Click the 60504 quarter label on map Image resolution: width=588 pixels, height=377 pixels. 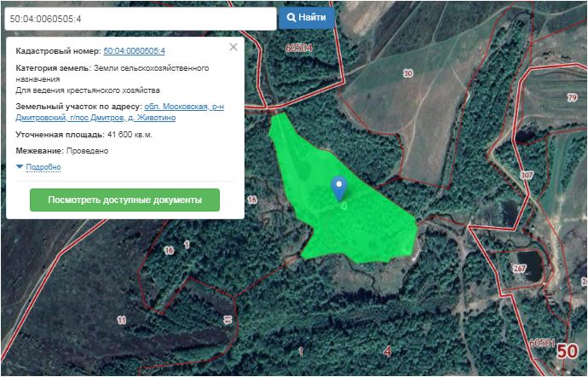click(x=301, y=49)
